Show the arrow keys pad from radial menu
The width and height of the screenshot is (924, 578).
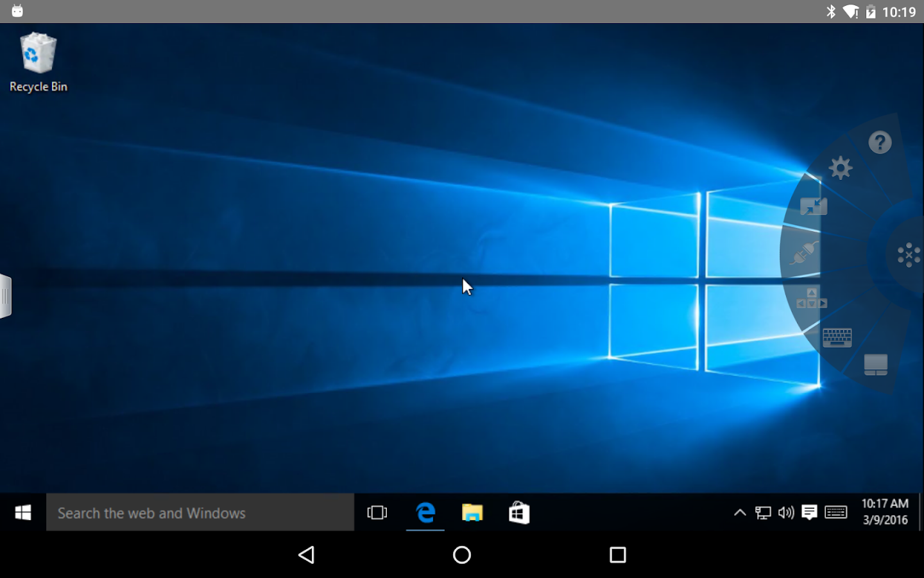point(812,299)
